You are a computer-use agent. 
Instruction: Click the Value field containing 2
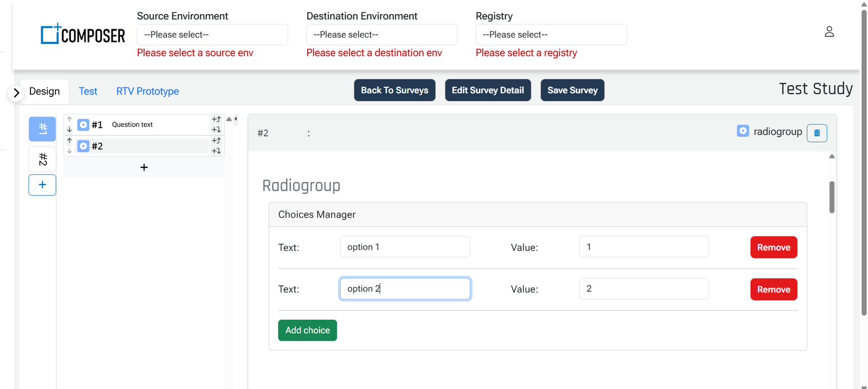coord(644,289)
